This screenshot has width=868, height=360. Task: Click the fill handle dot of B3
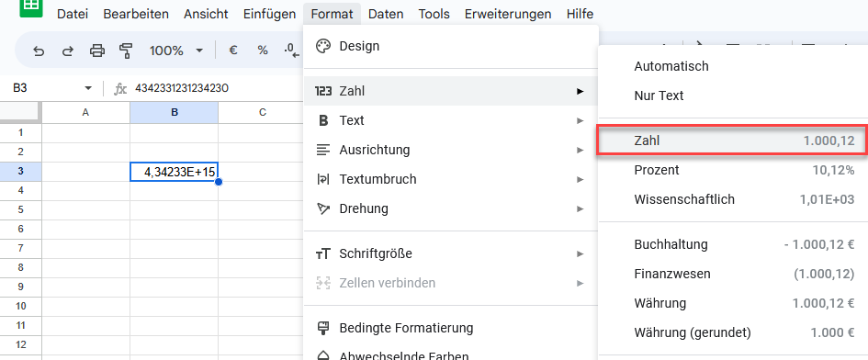coord(219,181)
